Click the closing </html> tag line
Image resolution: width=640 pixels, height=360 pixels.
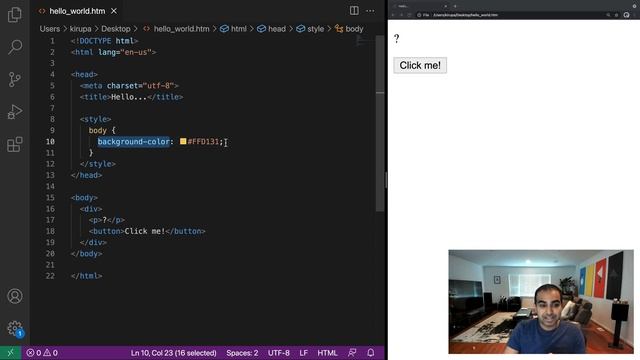click(x=86, y=276)
